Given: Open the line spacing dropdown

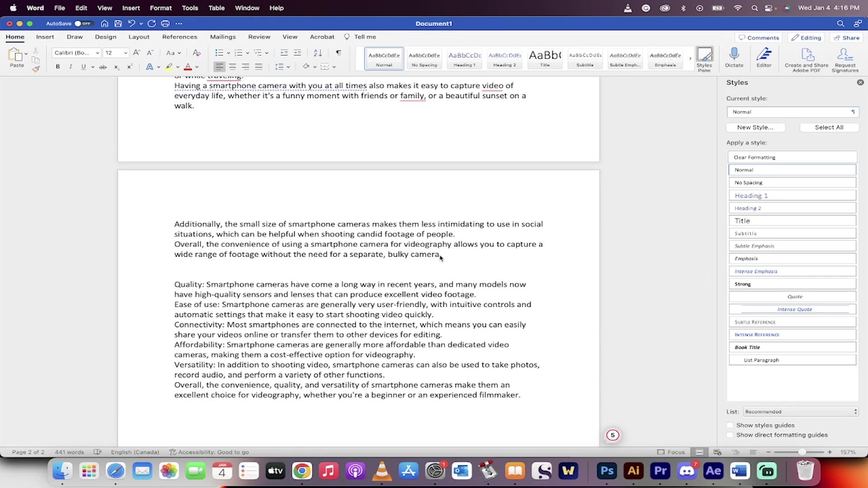Looking at the screenshot, I should [x=283, y=66].
